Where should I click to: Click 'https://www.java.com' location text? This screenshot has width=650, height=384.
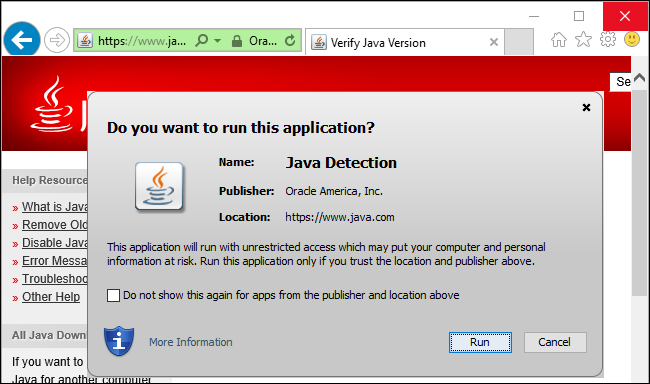340,217
